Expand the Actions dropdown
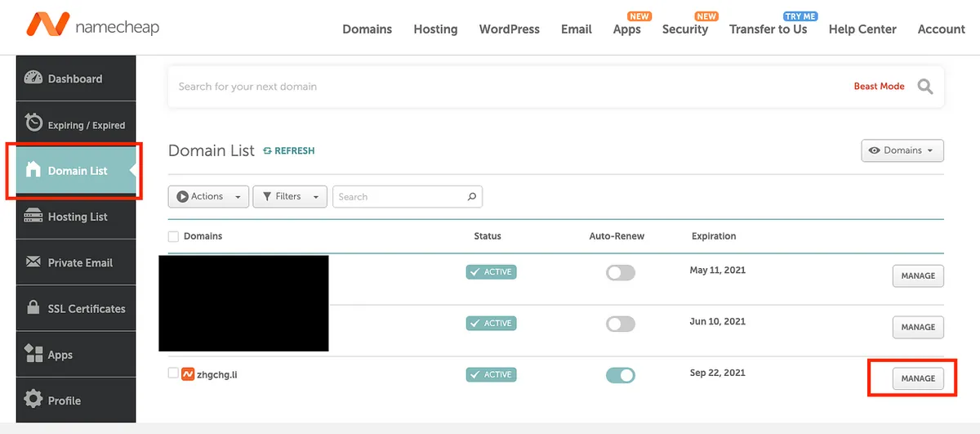The image size is (980, 434). coord(208,197)
